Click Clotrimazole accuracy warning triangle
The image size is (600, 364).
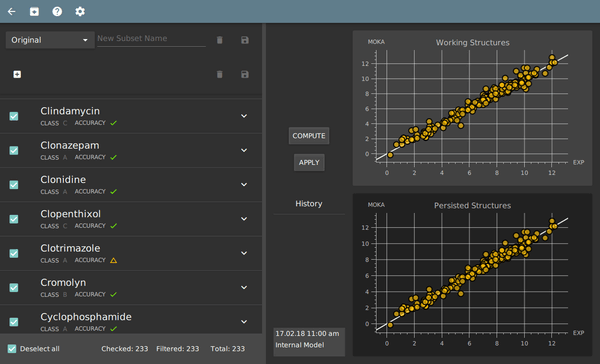(114, 260)
